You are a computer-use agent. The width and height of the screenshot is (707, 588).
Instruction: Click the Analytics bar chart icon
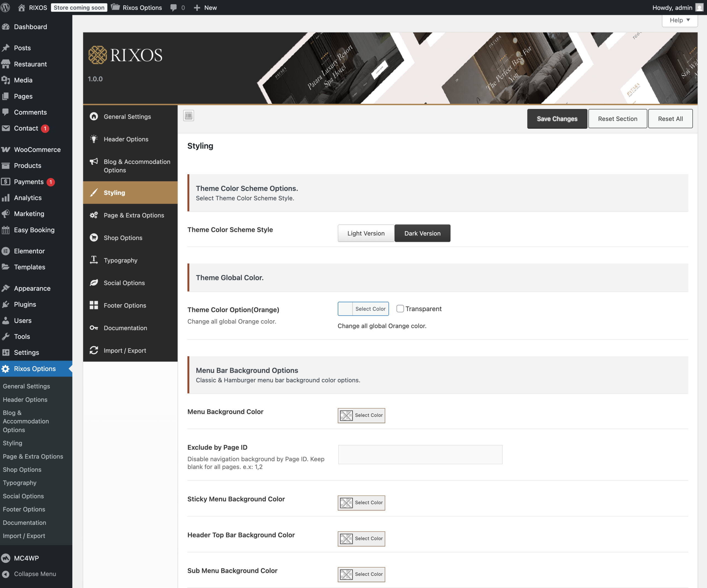click(x=6, y=198)
